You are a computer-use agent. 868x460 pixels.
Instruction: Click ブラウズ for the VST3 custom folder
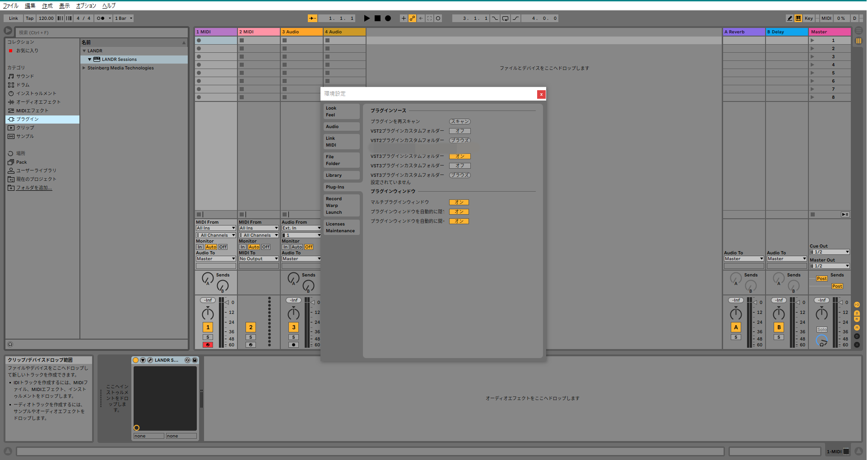click(460, 175)
